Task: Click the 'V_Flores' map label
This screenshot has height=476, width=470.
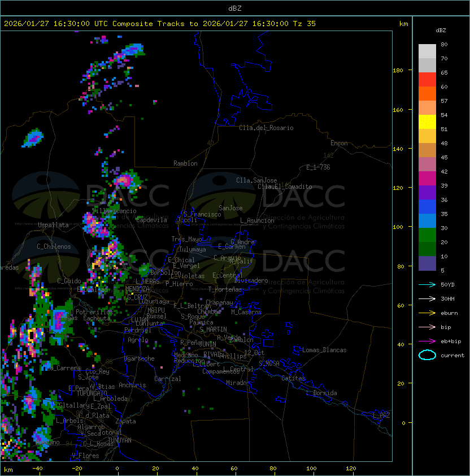Action: pos(85,456)
